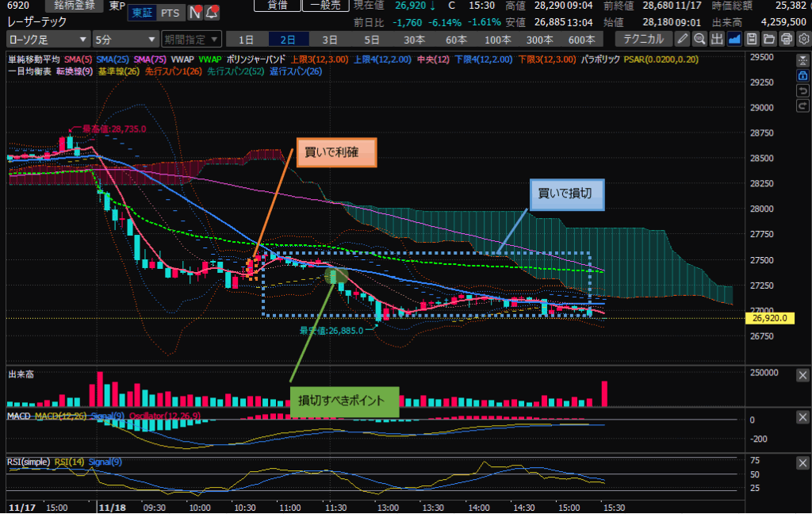Viewport: 812px width, 514px height.
Task: Open chart settings gear icon
Action: pos(803,38)
